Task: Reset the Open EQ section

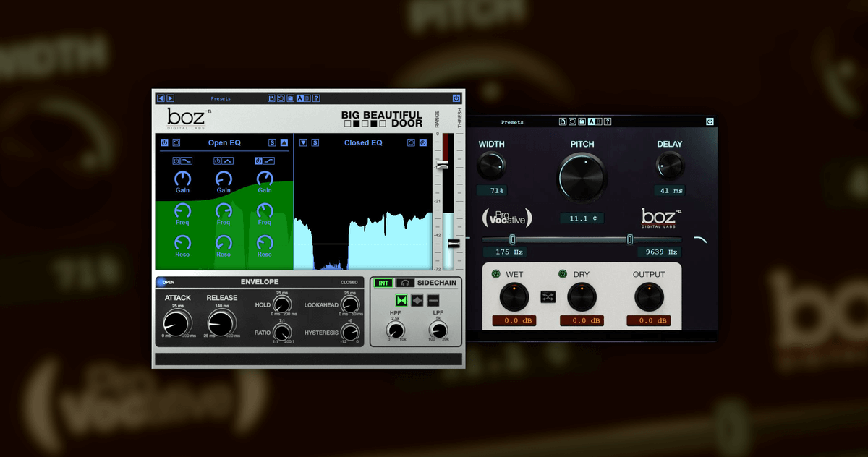Action: pos(176,143)
